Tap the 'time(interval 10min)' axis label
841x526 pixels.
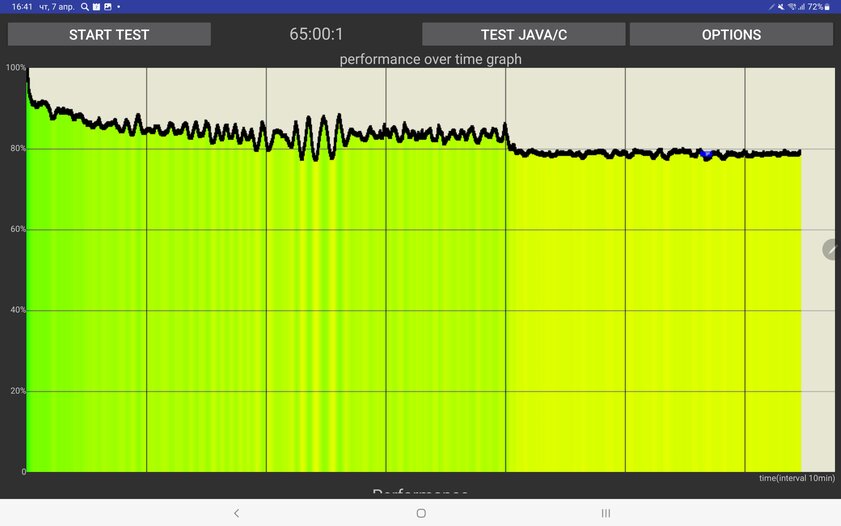(796, 478)
